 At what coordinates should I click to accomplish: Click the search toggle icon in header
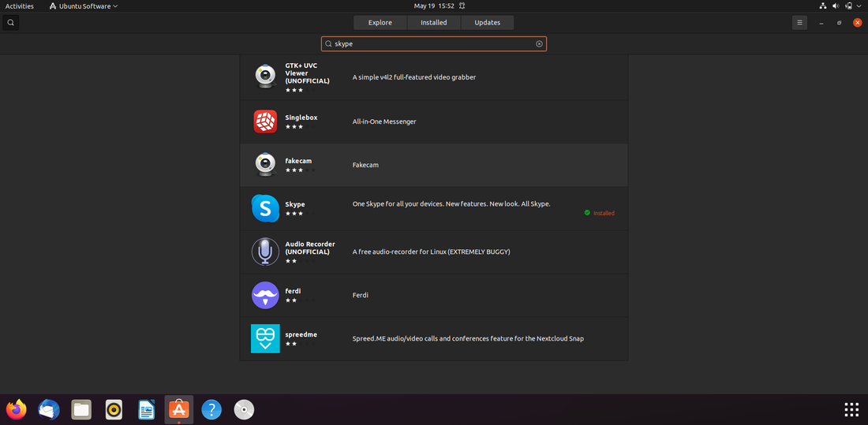[10, 23]
